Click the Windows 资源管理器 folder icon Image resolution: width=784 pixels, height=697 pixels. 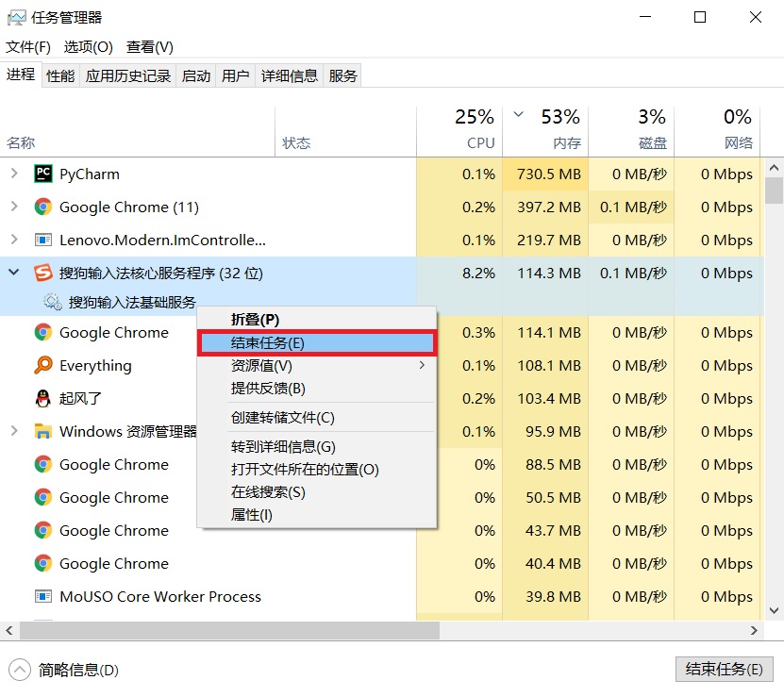[x=43, y=431]
